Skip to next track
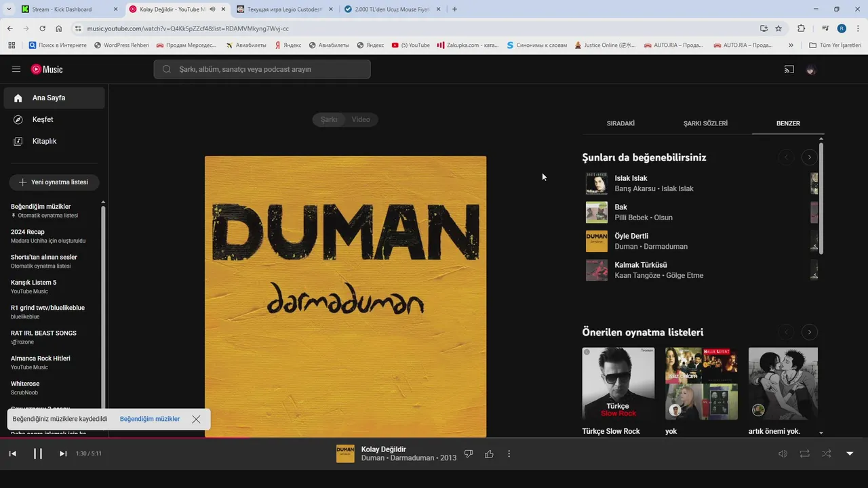The width and height of the screenshot is (868, 488). [63, 453]
